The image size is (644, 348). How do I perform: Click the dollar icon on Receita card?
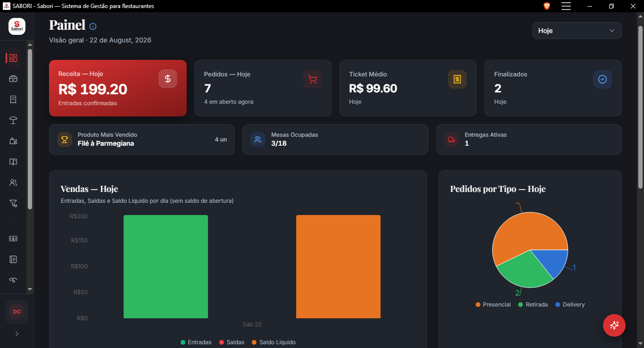[168, 79]
